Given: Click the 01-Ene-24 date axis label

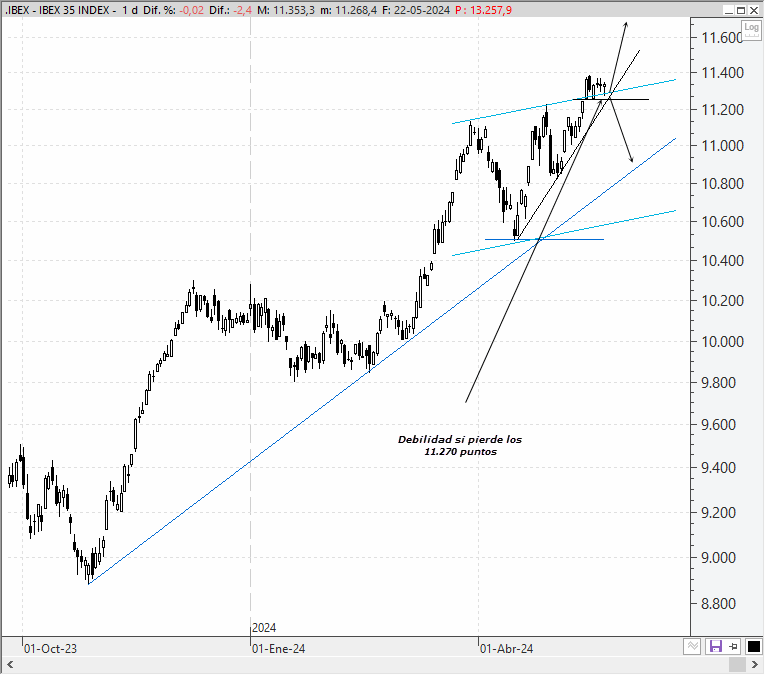Looking at the screenshot, I should [x=278, y=649].
